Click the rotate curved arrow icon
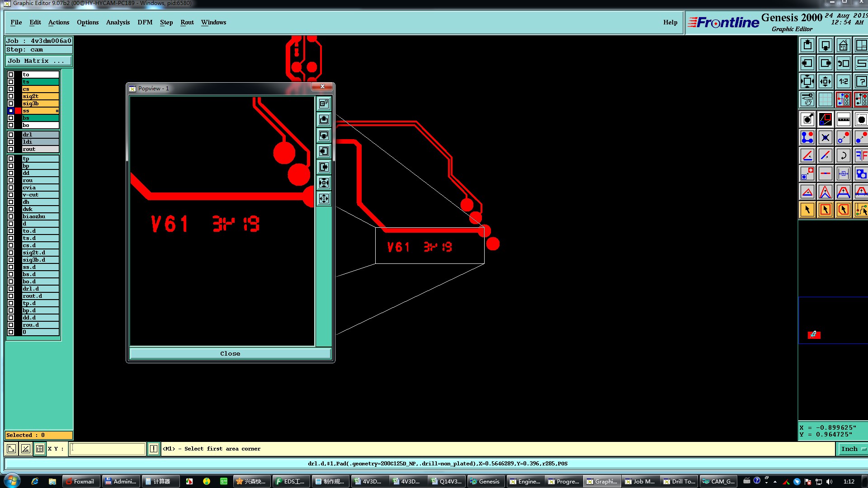Image resolution: width=868 pixels, height=488 pixels. (x=844, y=155)
